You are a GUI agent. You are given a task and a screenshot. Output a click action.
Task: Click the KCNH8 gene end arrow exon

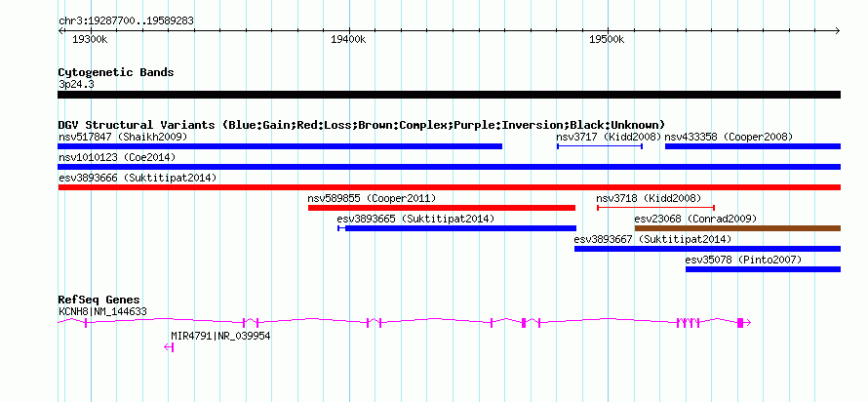[x=743, y=323]
